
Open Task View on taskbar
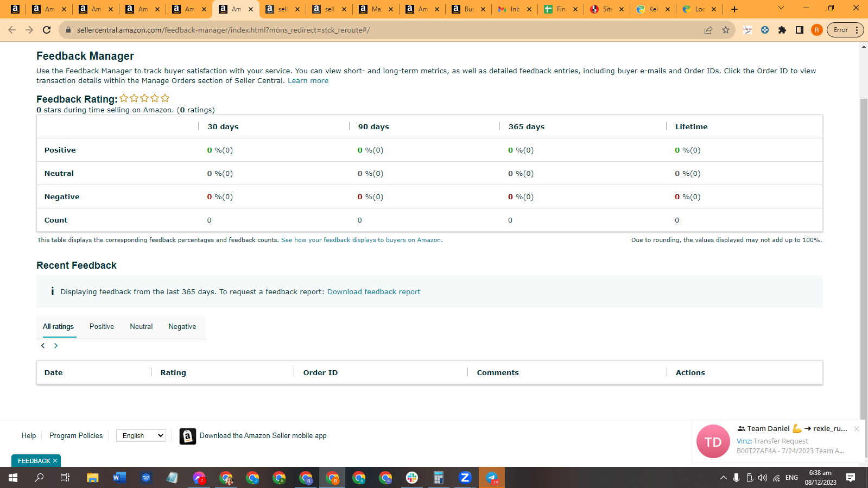point(65,478)
